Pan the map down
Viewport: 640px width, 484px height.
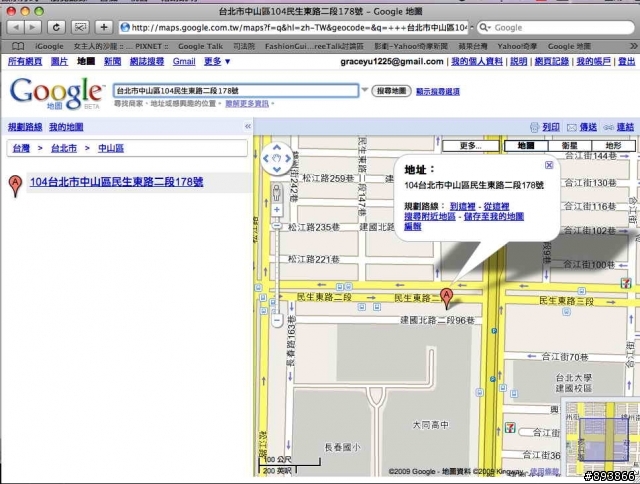point(277,169)
